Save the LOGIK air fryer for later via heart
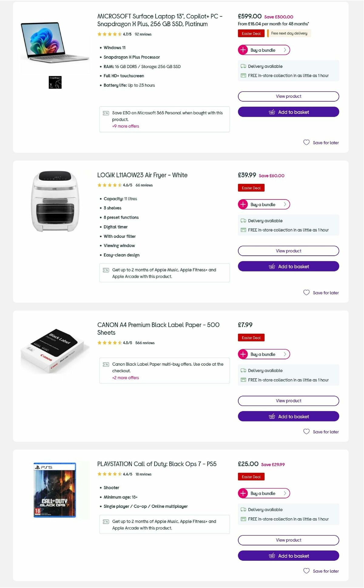This screenshot has height=588, width=364. (x=307, y=292)
